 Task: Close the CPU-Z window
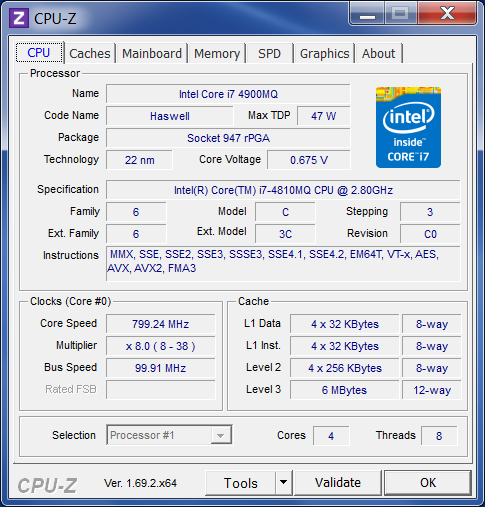447,13
